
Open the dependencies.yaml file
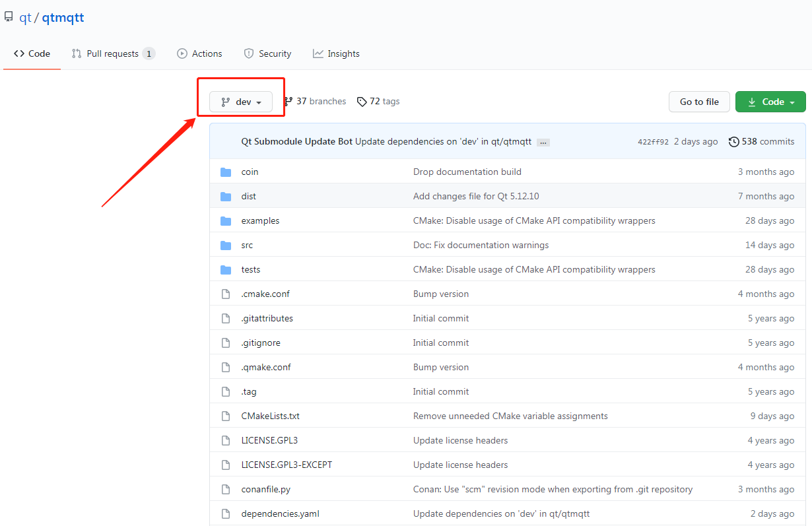point(280,514)
